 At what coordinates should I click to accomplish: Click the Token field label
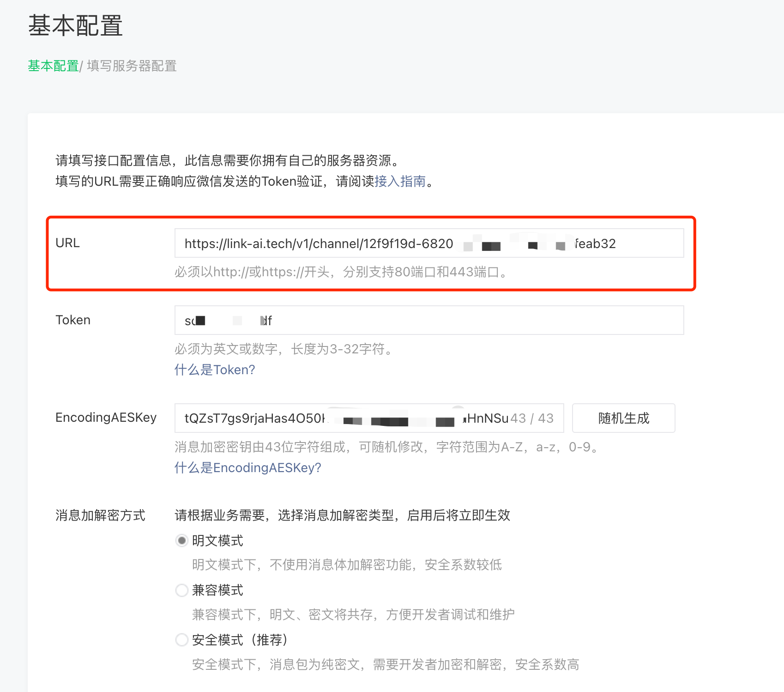73,320
